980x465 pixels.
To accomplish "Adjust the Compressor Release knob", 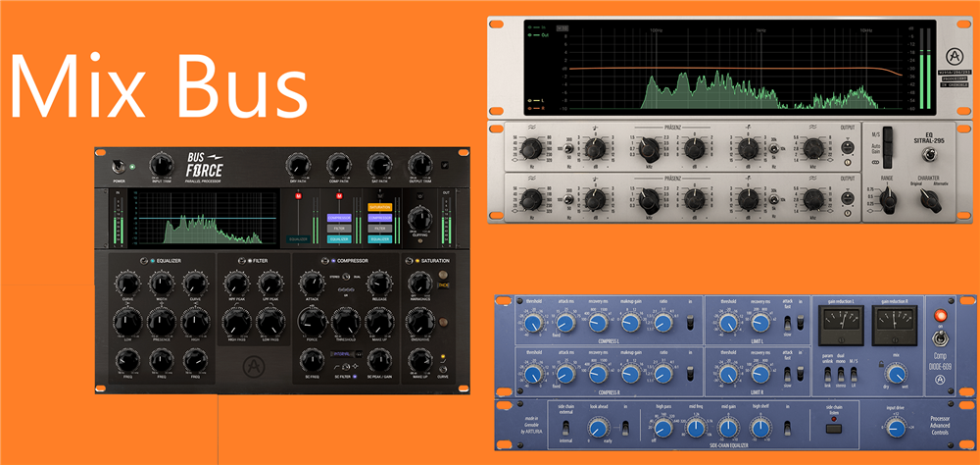I will coord(378,284).
